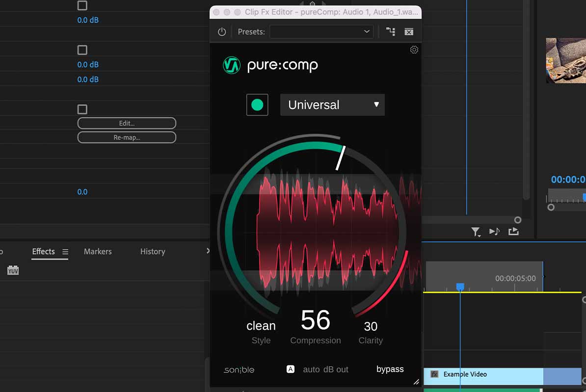This screenshot has height=392, width=586.
Task: Switch to the Markers tab
Action: point(98,252)
